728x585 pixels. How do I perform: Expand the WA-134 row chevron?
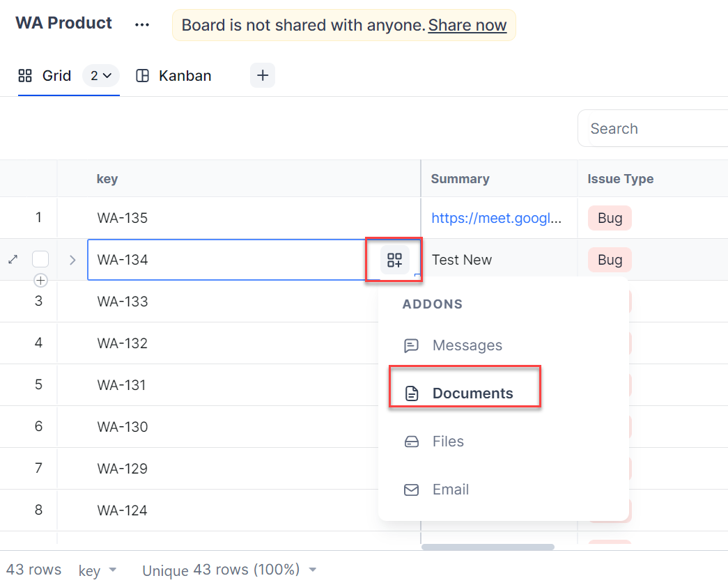[x=72, y=260]
